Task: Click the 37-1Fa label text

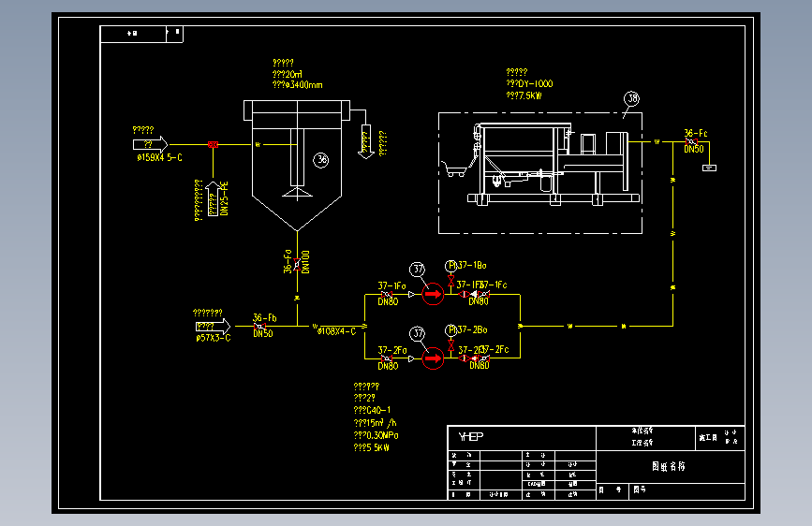Action: pos(392,285)
